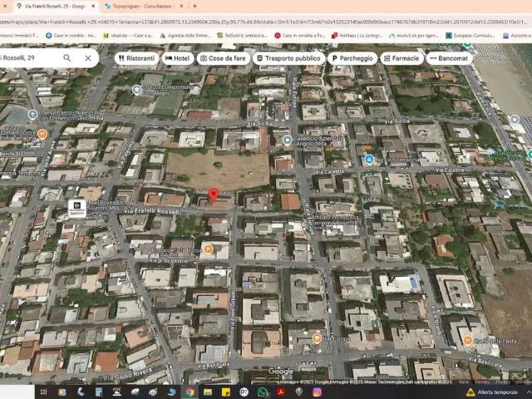Screen dimensions: 532x399
Task: Open WhatsApp from the taskbar
Action: point(263,392)
